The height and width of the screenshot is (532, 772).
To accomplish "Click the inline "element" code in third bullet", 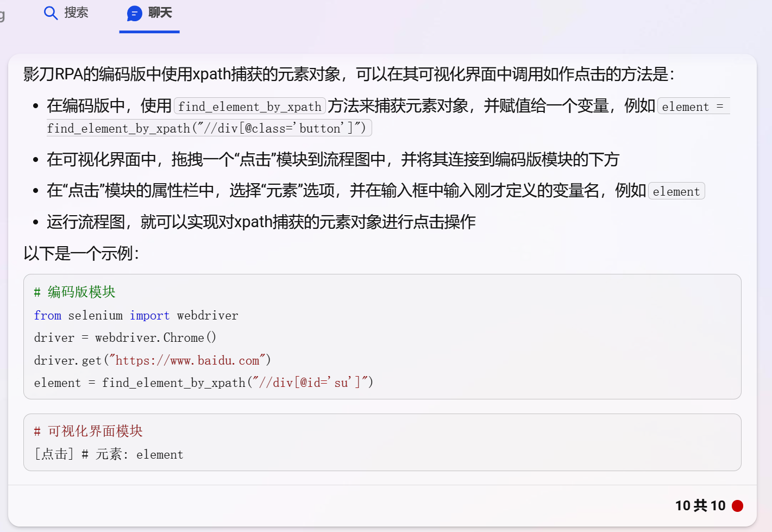I will 676,191.
